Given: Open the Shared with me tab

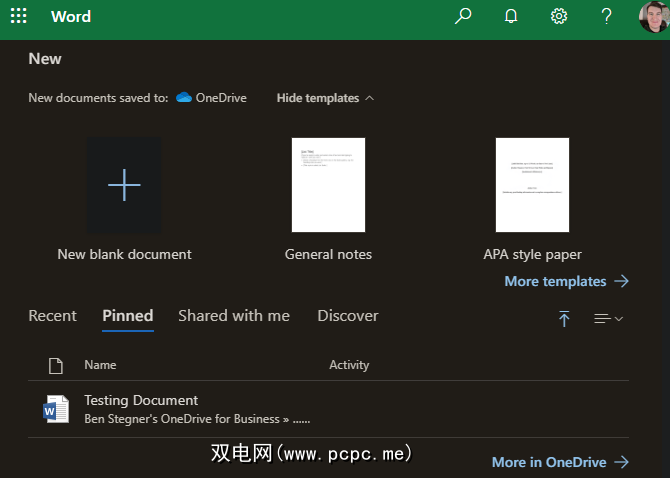Looking at the screenshot, I should (234, 316).
